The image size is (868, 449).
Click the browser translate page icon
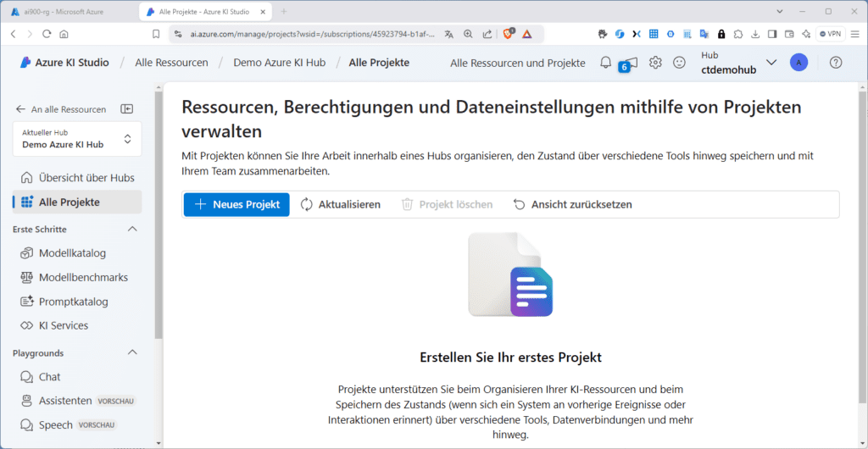[x=449, y=34]
